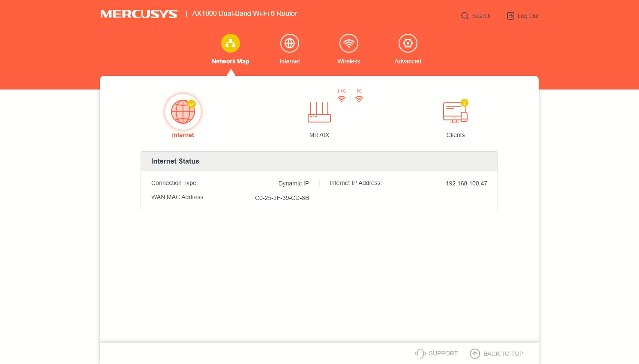
Task: Click the SUPPORT link text
Action: 443,353
